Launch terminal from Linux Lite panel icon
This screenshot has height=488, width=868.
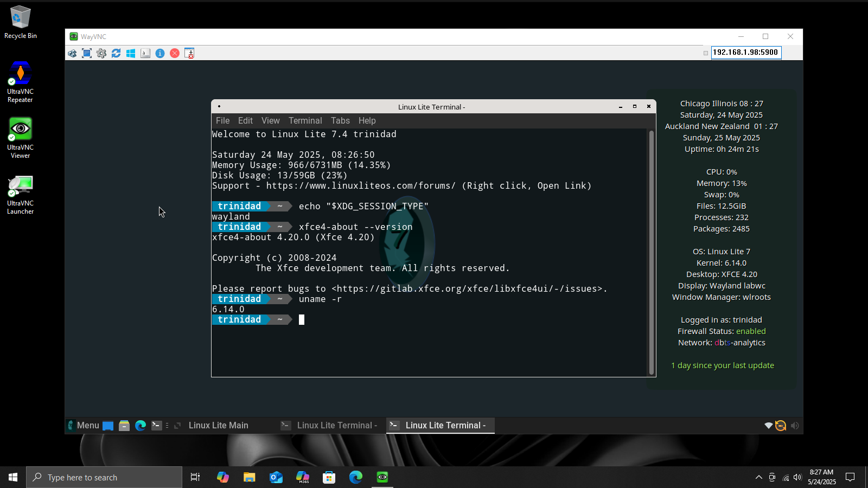(157, 426)
